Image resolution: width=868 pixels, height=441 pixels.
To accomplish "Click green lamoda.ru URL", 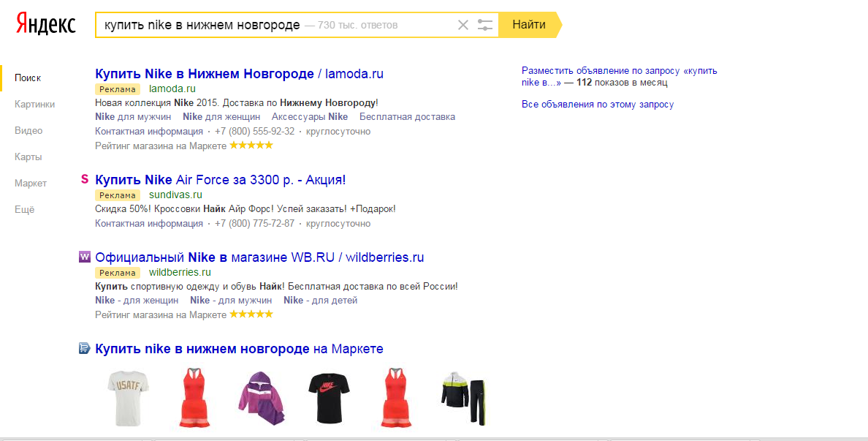I will pyautogui.click(x=172, y=88).
